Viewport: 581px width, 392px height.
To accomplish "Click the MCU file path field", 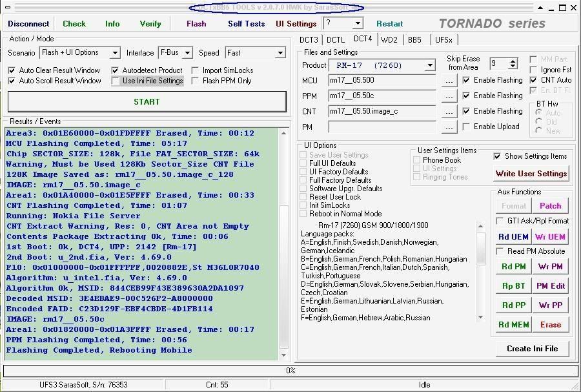I will point(382,81).
